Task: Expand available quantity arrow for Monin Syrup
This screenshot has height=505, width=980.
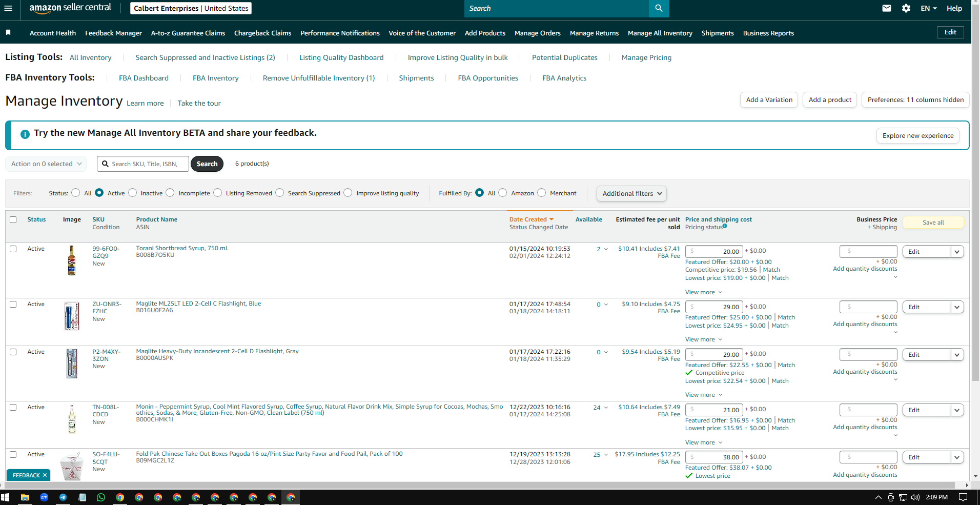Action: (606, 408)
